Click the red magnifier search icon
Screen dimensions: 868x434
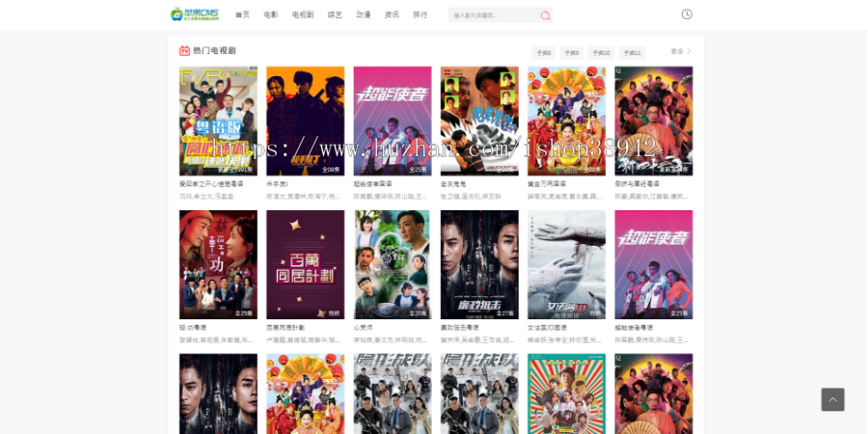545,15
